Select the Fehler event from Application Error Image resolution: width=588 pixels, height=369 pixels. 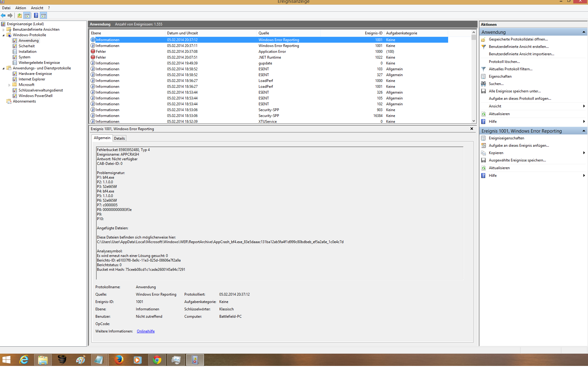[269, 52]
